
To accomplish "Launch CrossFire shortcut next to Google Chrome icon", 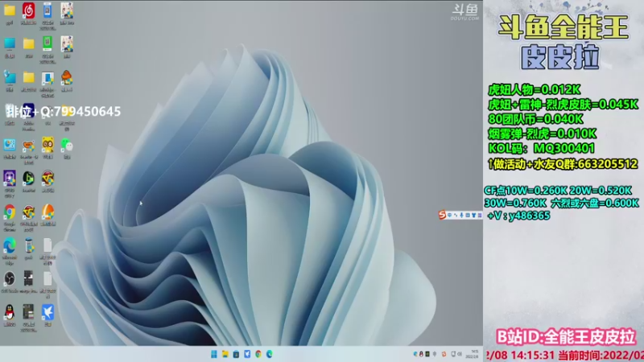I will (28, 212).
